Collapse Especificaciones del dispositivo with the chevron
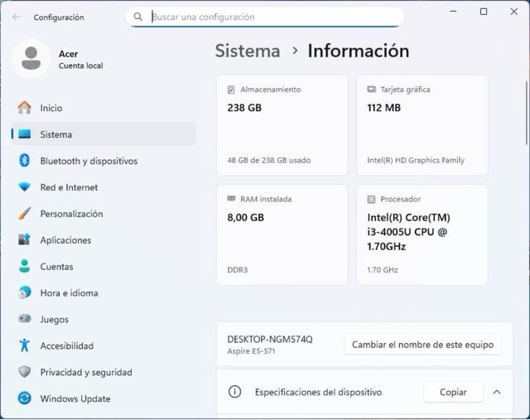This screenshot has height=420, width=530. pos(497,392)
